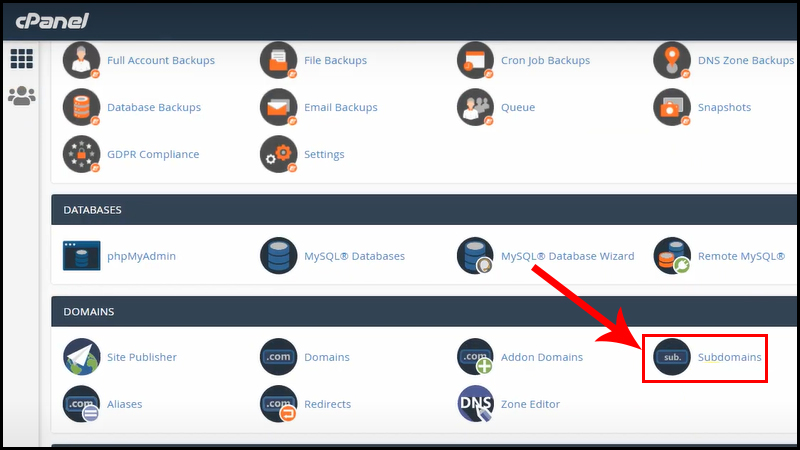Open the File Backups link
800x450 pixels.
point(335,60)
